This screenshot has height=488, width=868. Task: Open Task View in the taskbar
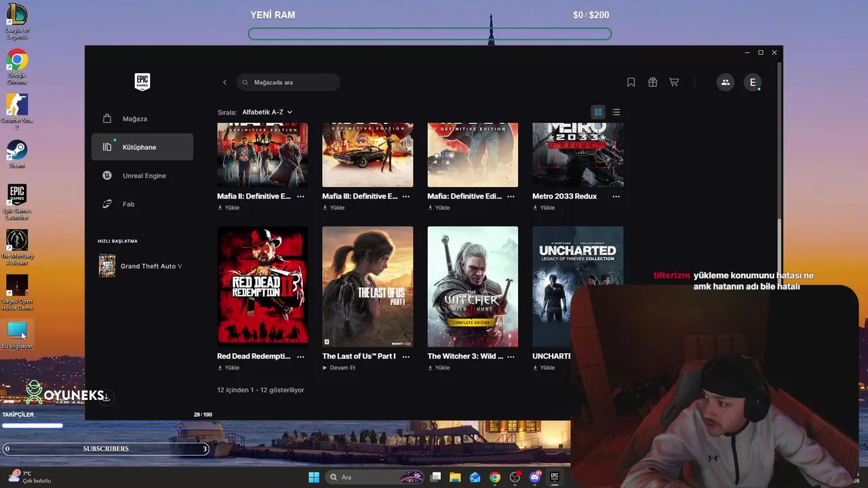coord(436,477)
